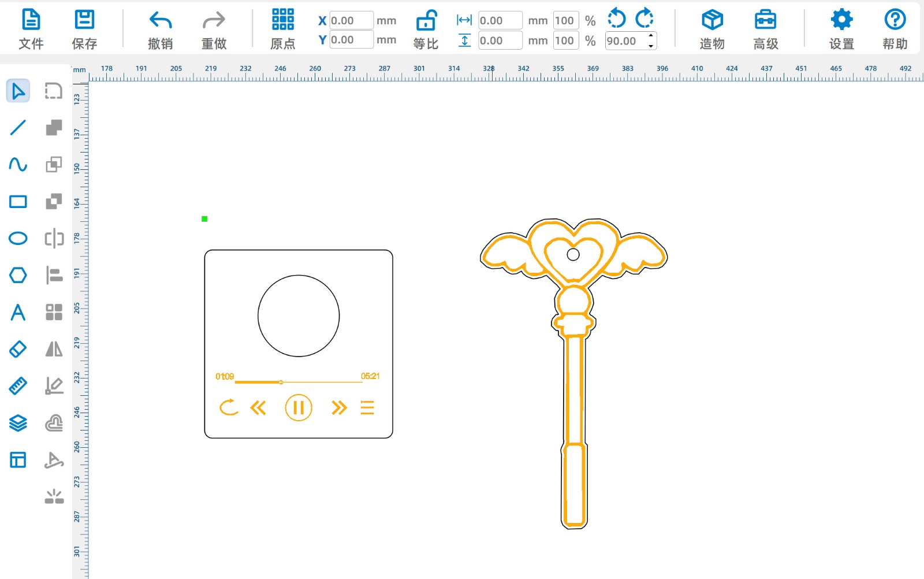This screenshot has height=579, width=924.
Task: Select the Ruler measure tool
Action: coord(18,386)
